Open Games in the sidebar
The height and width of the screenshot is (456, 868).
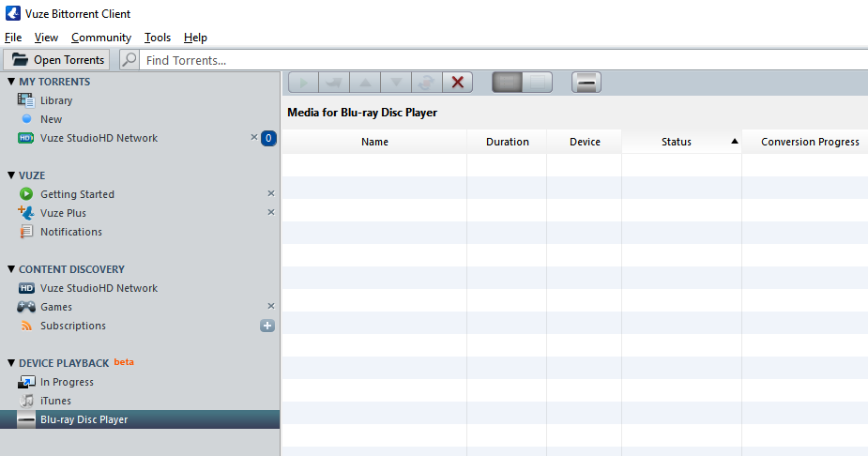coord(56,307)
